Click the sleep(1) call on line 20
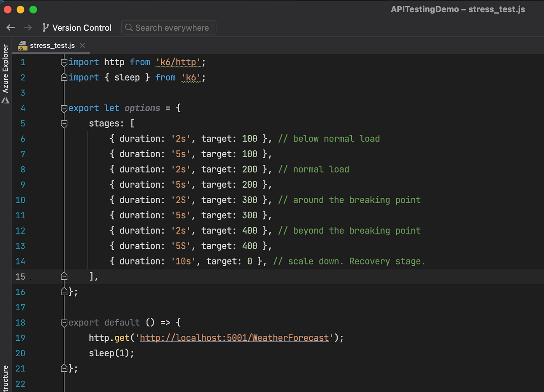 click(x=109, y=353)
